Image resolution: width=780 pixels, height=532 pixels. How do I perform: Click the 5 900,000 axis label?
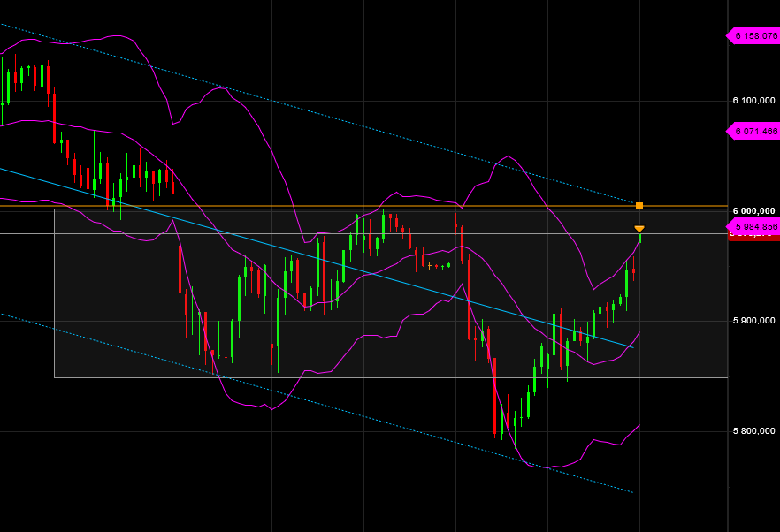click(754, 321)
